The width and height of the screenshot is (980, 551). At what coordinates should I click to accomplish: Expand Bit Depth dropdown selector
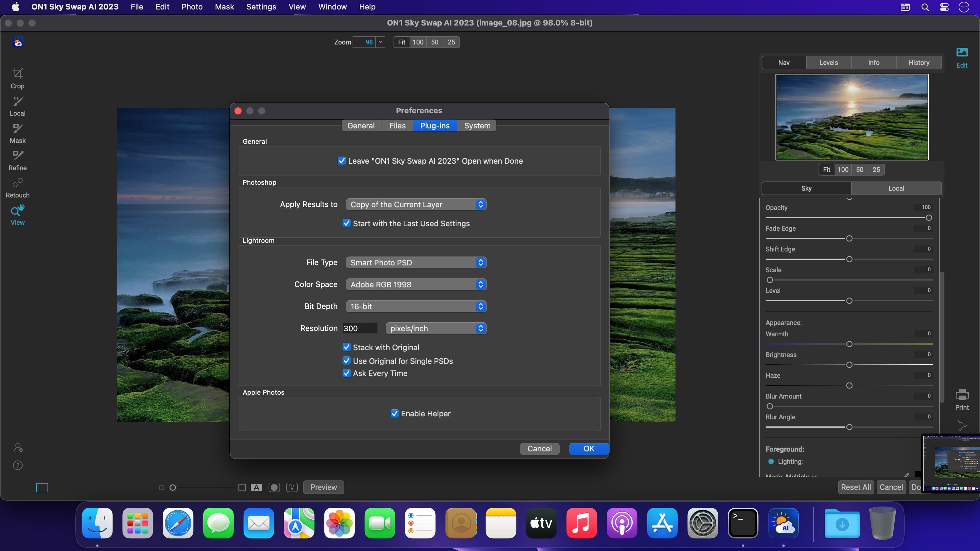(481, 306)
